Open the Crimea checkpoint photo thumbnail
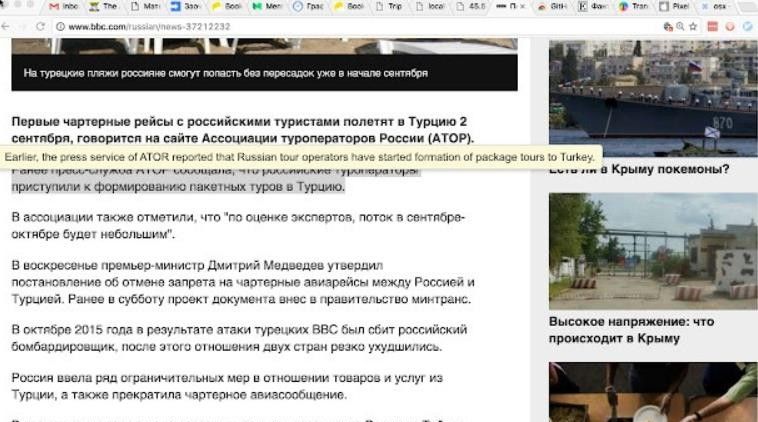The image size is (758, 422). pos(653,251)
